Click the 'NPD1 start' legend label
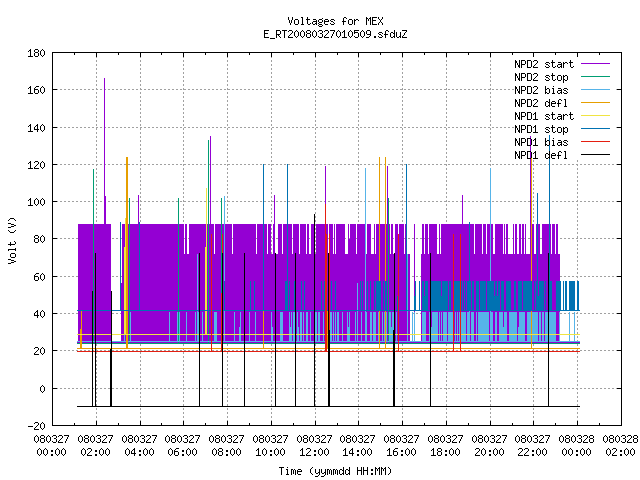 pos(544,116)
